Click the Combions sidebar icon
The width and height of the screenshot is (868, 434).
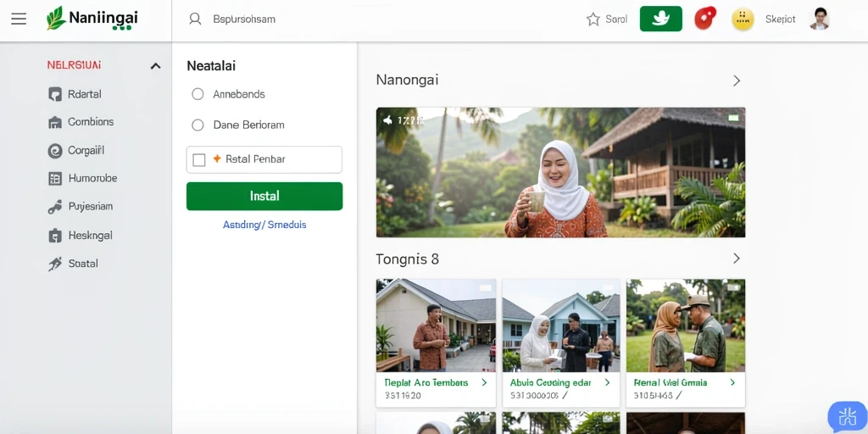55,122
